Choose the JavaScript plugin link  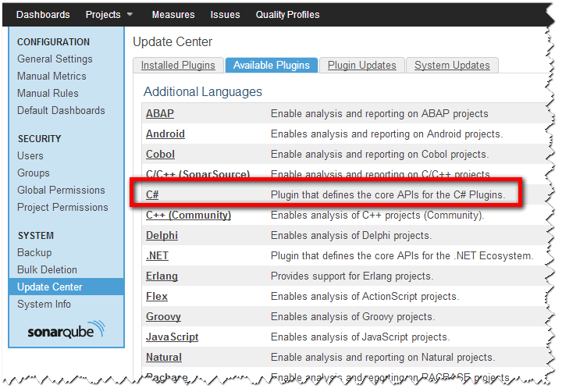click(172, 337)
